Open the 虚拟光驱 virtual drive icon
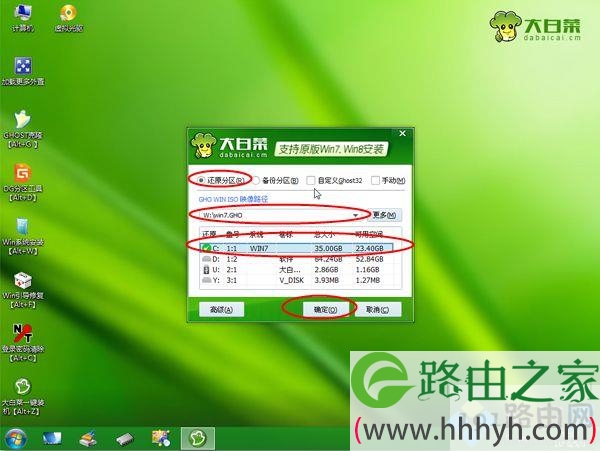This screenshot has height=451, width=600. coord(68,17)
